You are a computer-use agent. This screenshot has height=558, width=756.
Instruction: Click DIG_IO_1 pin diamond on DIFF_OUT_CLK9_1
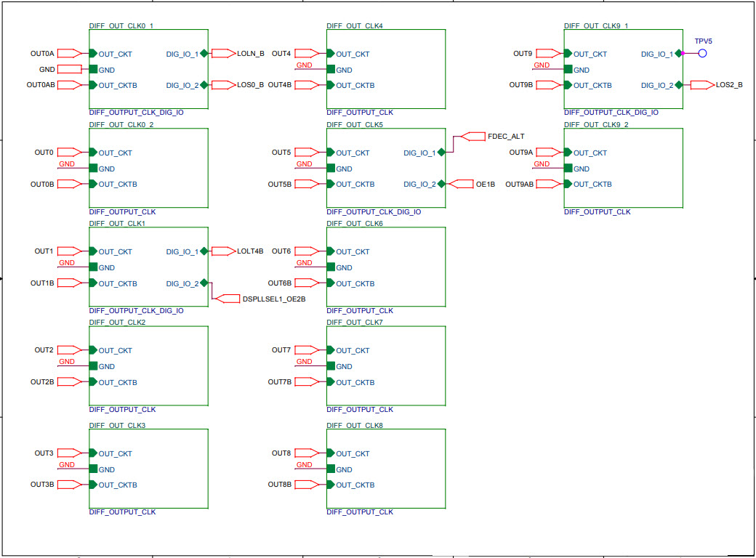pos(678,53)
